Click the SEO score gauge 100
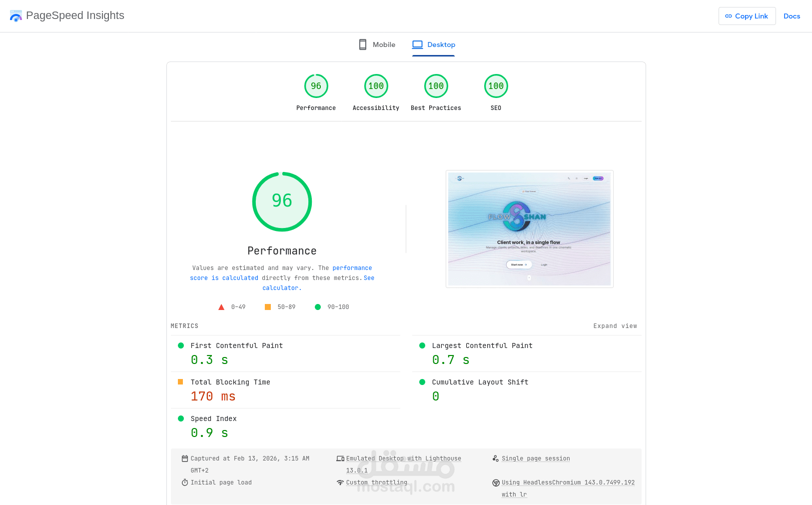 click(496, 86)
